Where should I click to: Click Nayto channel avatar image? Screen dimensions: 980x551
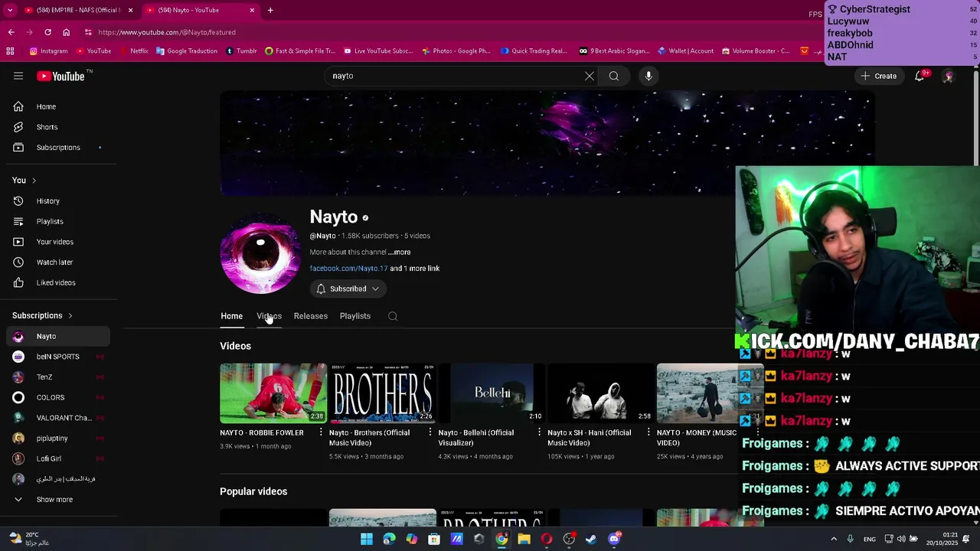pyautogui.click(x=260, y=255)
